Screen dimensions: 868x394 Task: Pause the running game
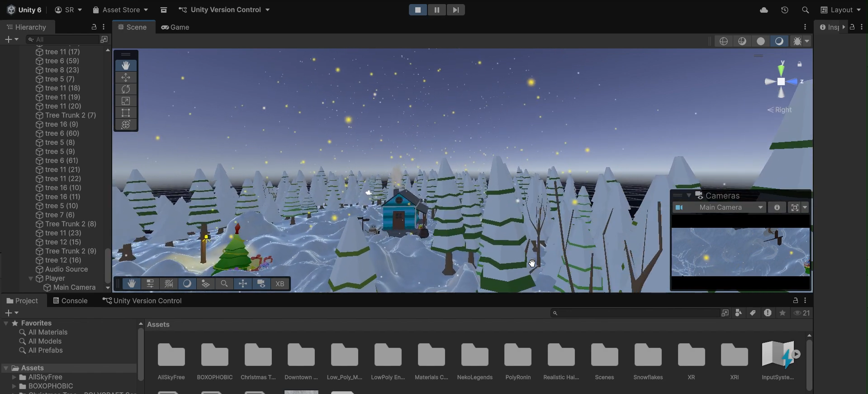[437, 10]
